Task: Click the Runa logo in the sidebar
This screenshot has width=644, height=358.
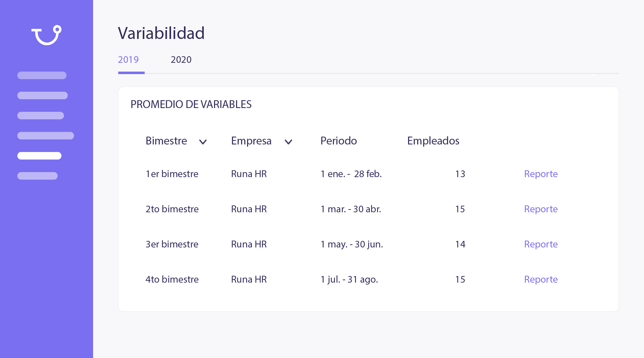Action: click(x=47, y=35)
